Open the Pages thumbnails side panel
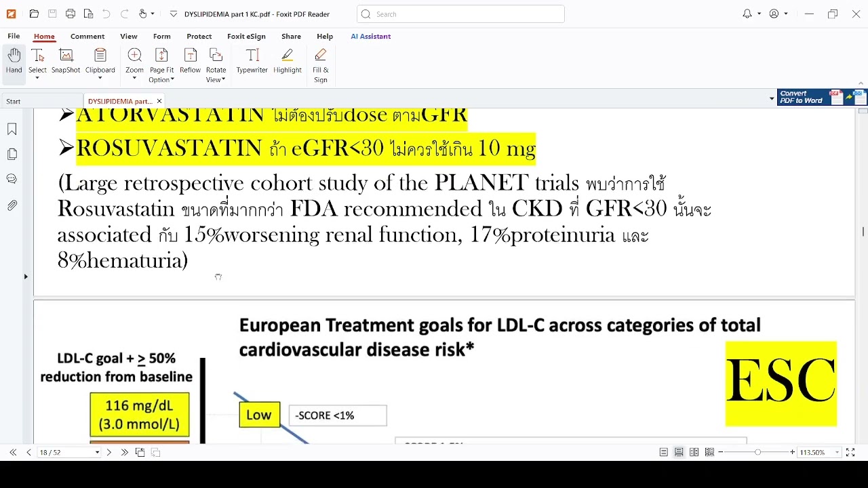 tap(12, 155)
